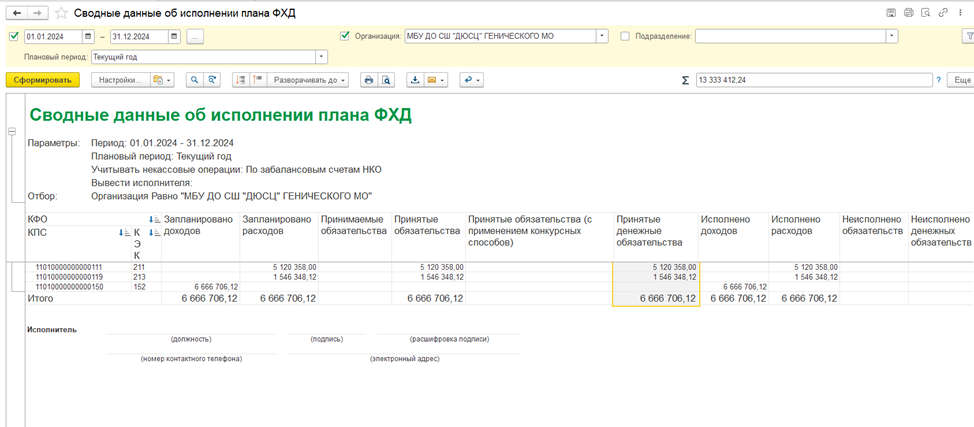Select Запланировано доходов value in the КЭК 152 row
Image resolution: width=974 pixels, height=427 pixels.
coord(201,287)
